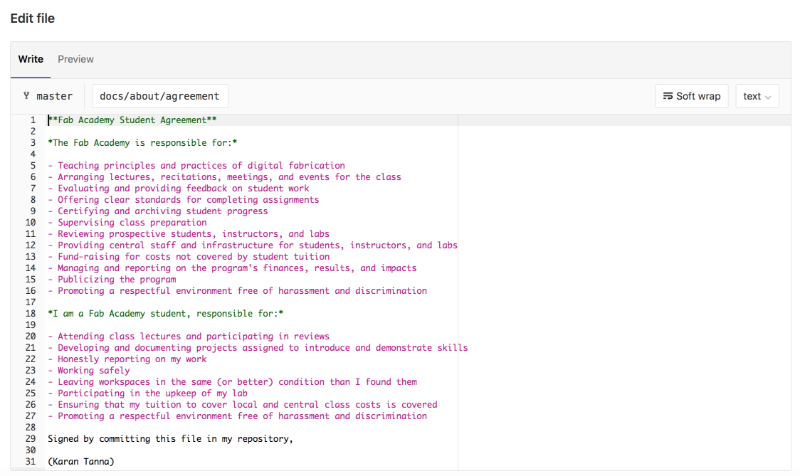The image size is (800, 476).
Task: Click the soft wrap lines icon
Action: [667, 96]
